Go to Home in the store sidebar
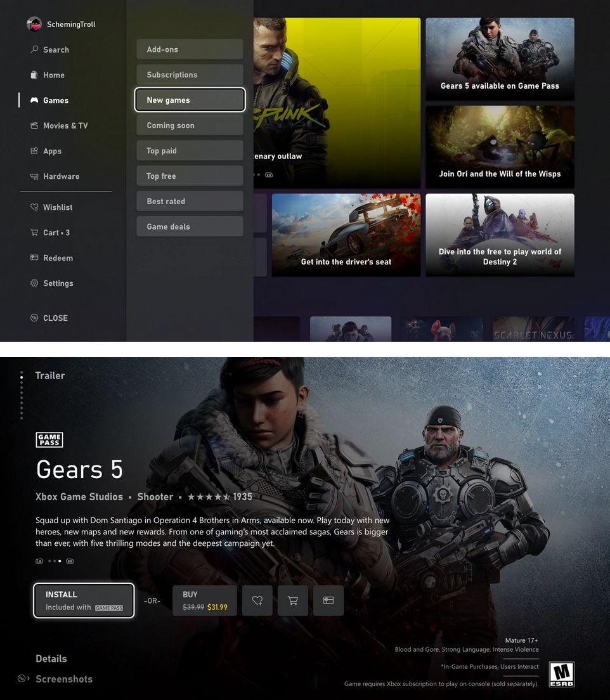This screenshot has width=610, height=700. tap(54, 75)
